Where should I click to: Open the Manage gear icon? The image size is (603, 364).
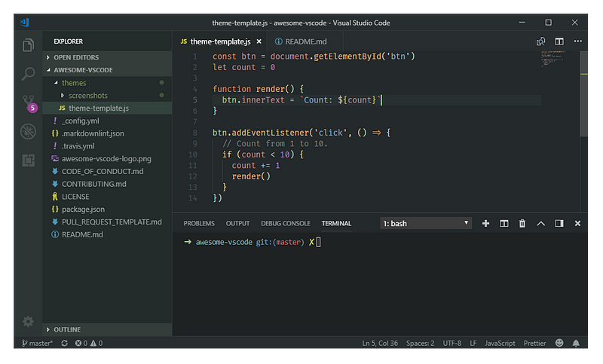coord(28,321)
